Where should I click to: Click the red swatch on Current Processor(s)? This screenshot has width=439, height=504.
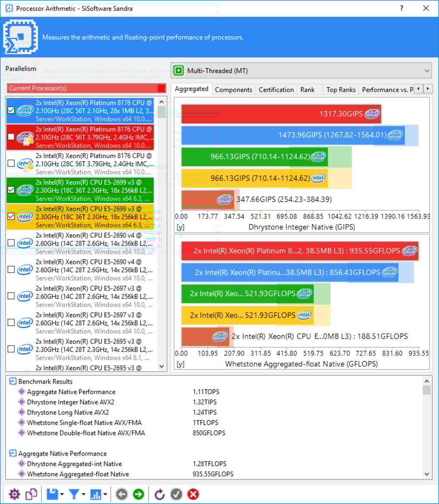pos(161,88)
